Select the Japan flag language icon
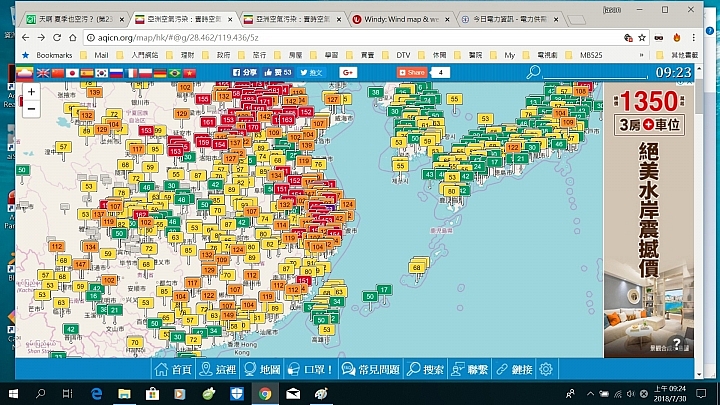Image resolution: width=720 pixels, height=405 pixels. [72, 73]
